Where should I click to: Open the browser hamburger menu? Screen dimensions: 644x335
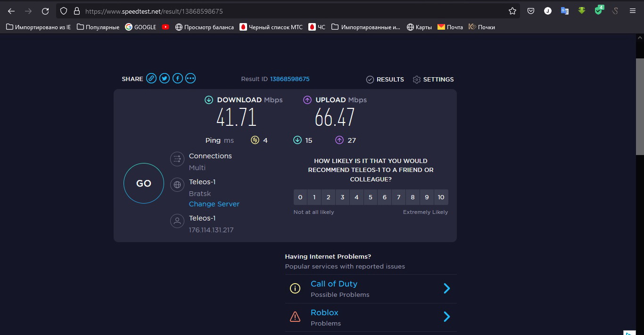(633, 11)
